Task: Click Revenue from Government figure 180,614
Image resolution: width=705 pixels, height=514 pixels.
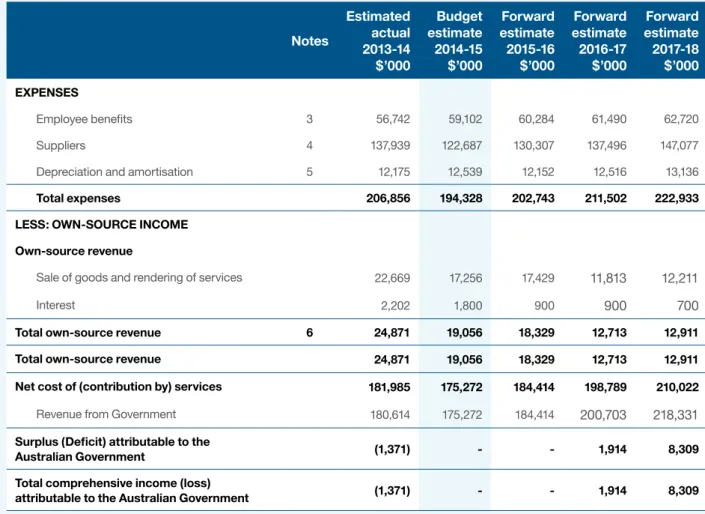Action: 390,415
